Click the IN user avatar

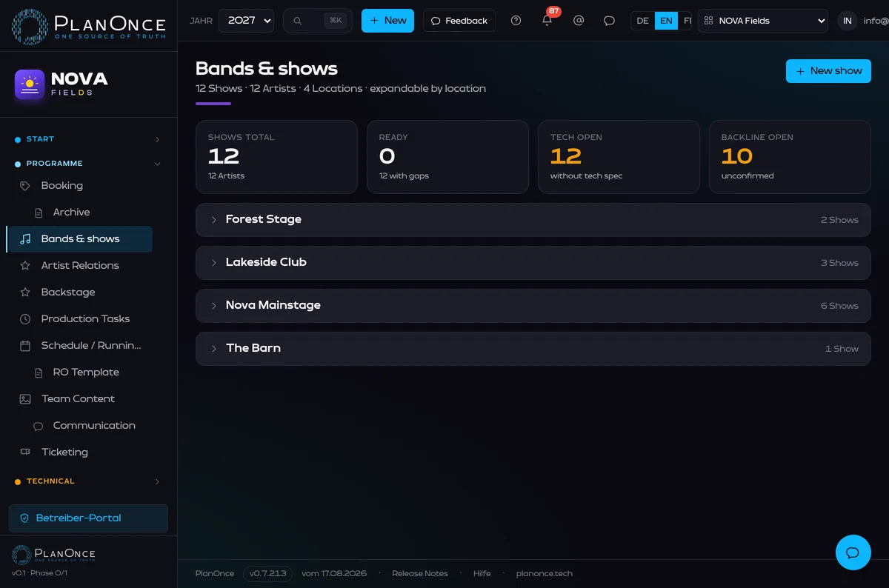pyautogui.click(x=848, y=21)
